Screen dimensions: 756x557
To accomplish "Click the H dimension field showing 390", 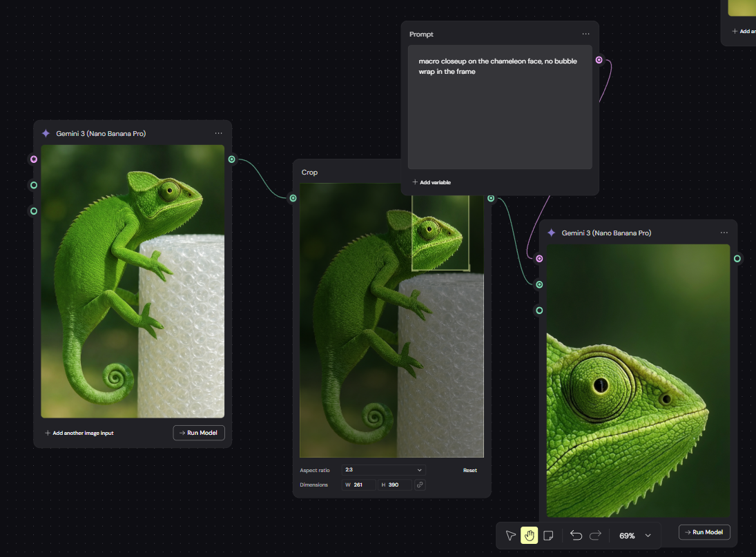I will [x=395, y=485].
